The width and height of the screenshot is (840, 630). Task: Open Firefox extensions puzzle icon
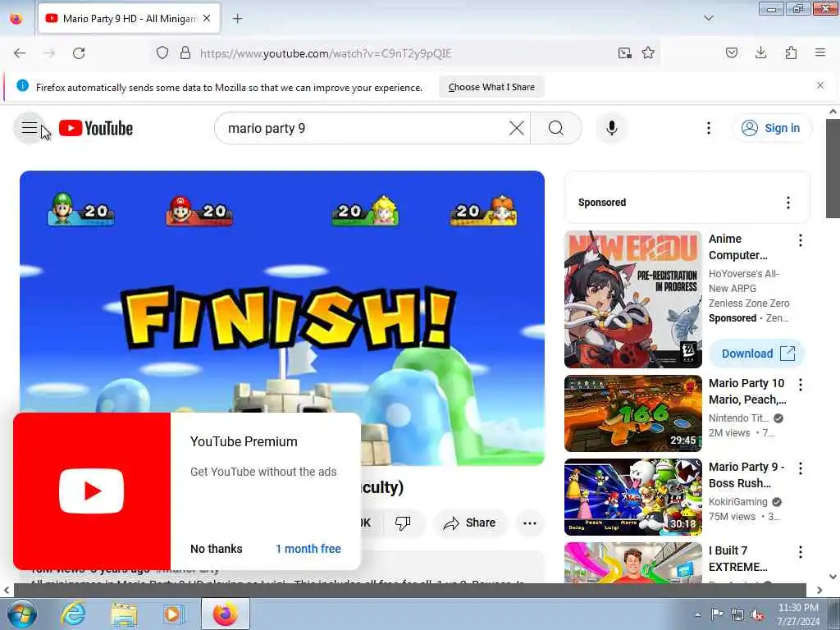(x=791, y=52)
